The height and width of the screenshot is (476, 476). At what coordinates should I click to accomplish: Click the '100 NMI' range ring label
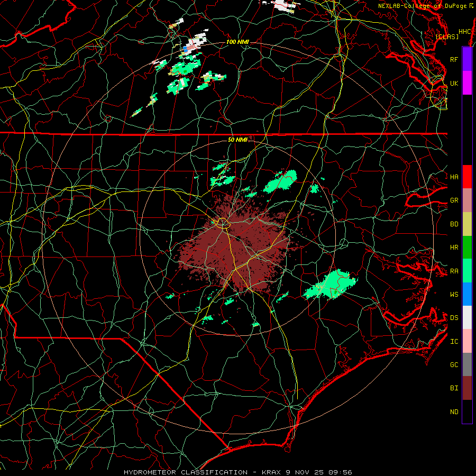[x=237, y=42]
